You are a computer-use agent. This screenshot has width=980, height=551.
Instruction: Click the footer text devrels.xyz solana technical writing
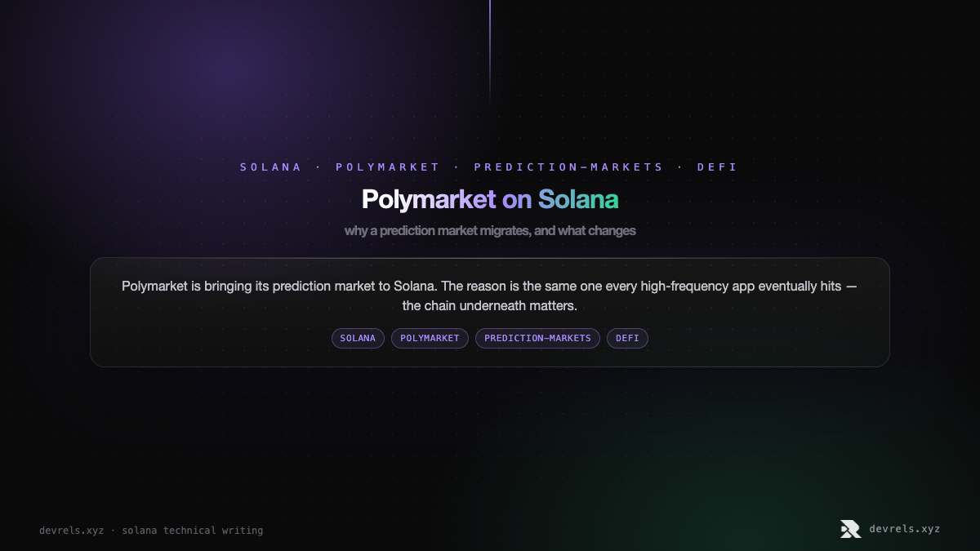tap(151, 531)
